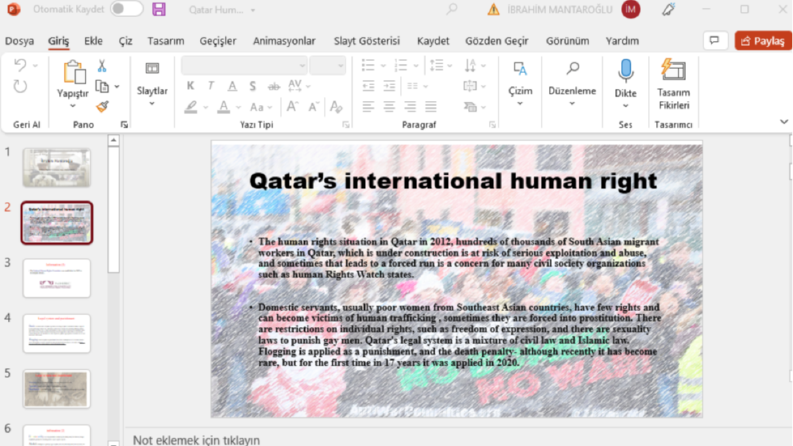
Task: Switch to the Geçişler tab
Action: click(x=217, y=41)
